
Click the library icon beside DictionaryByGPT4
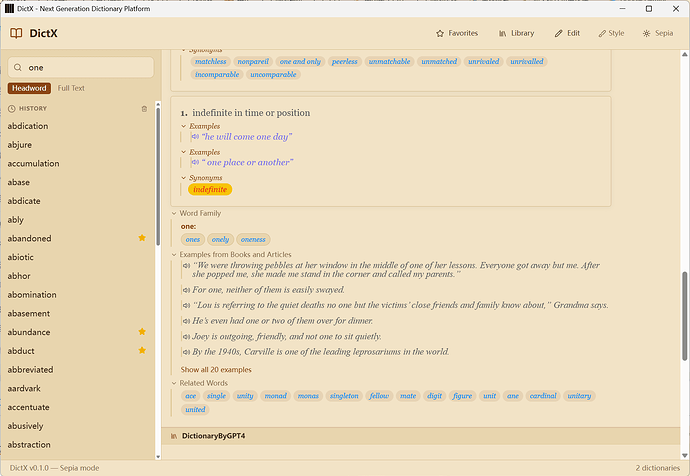(x=174, y=436)
